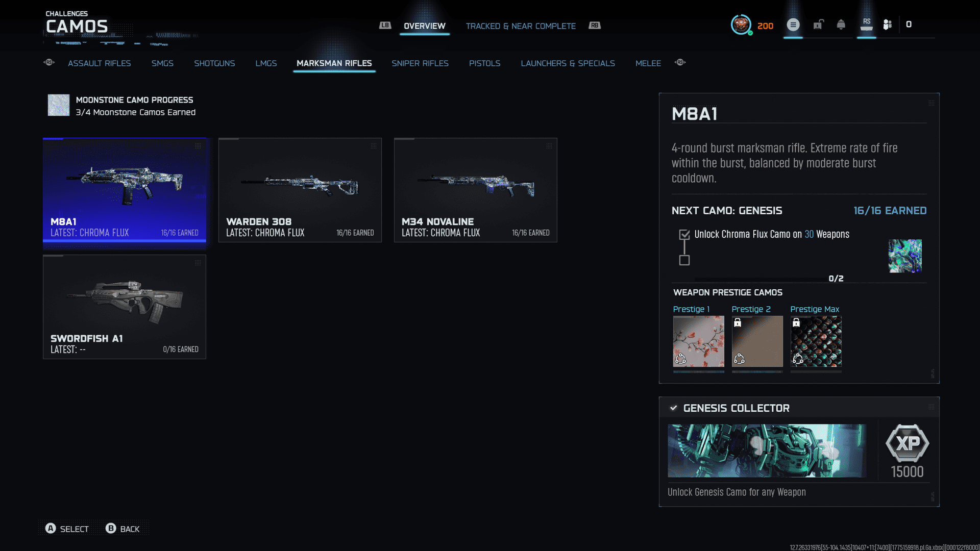Select the Prestige 1 floral camo swatch
The image size is (980, 551).
point(698,341)
